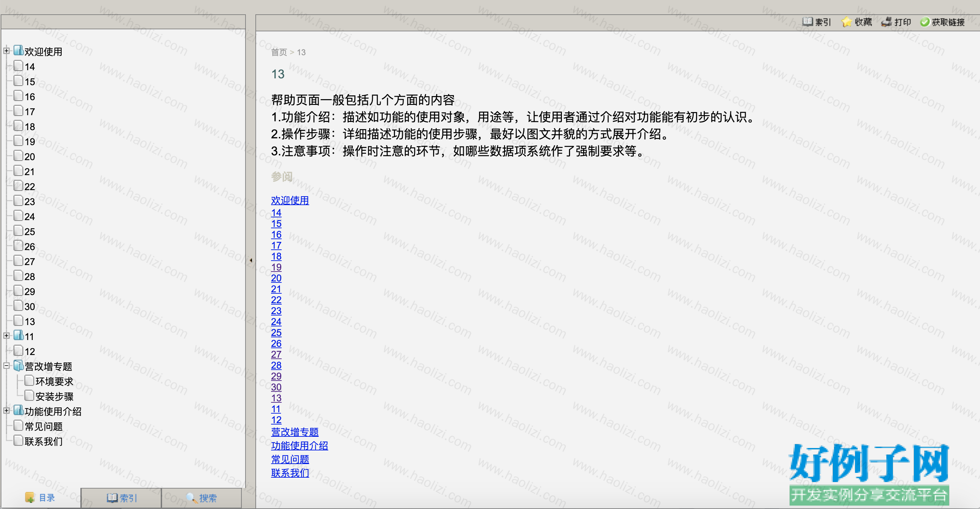This screenshot has width=980, height=509.
Task: Open the 索引 index toolbar icon at top right
Action: [x=807, y=22]
